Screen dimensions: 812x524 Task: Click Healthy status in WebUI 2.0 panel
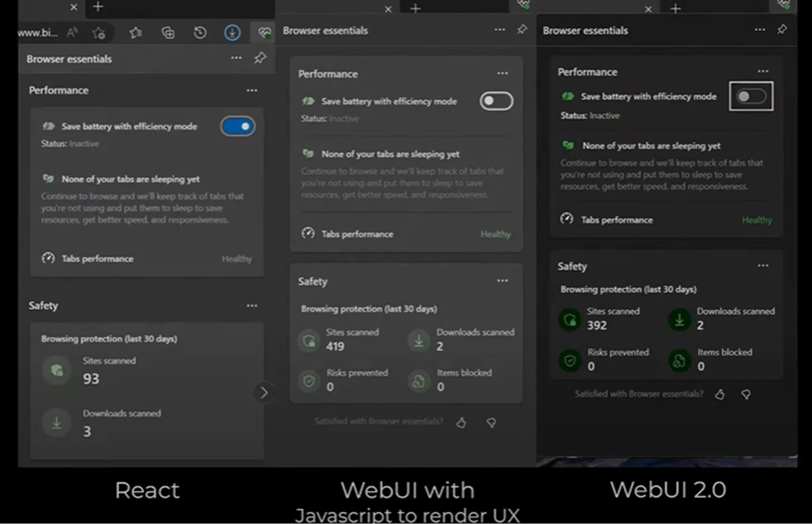pos(757,220)
